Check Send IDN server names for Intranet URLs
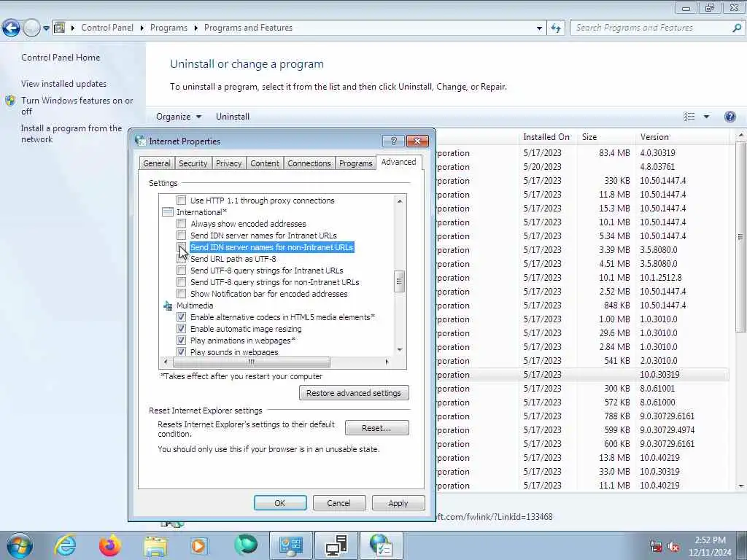 click(x=182, y=236)
